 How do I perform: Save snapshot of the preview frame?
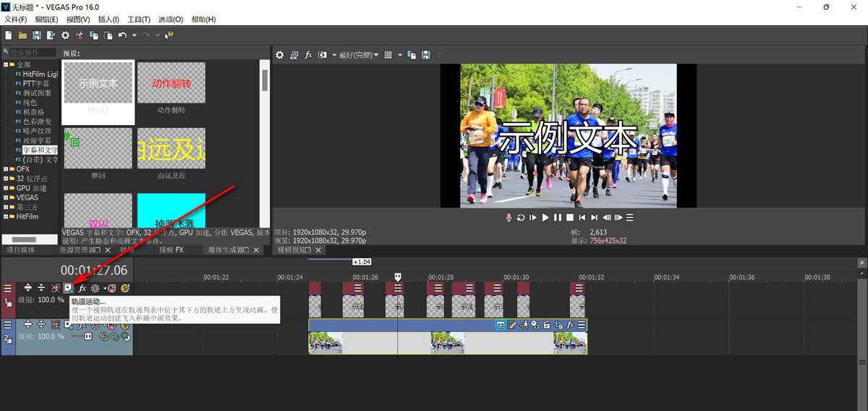coord(426,55)
